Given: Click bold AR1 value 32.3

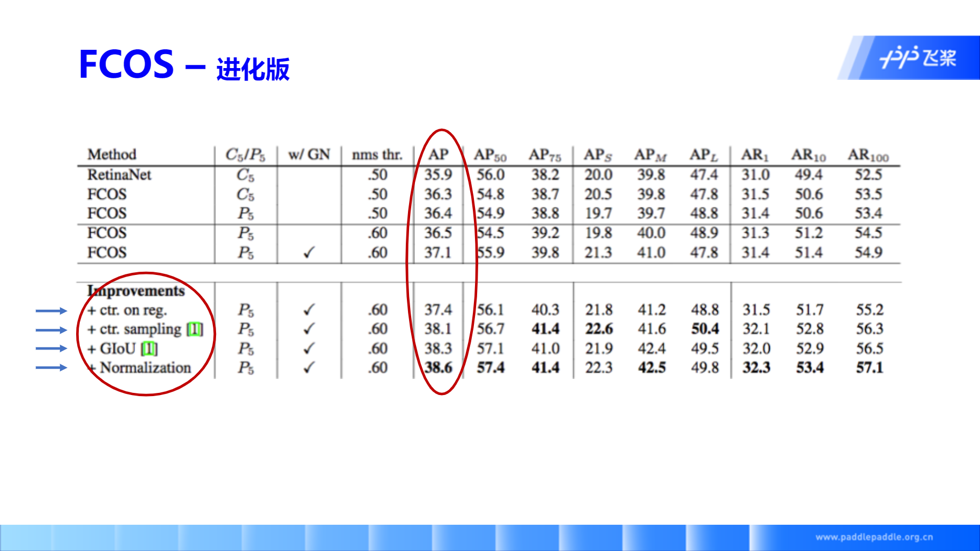Looking at the screenshot, I should click(756, 368).
